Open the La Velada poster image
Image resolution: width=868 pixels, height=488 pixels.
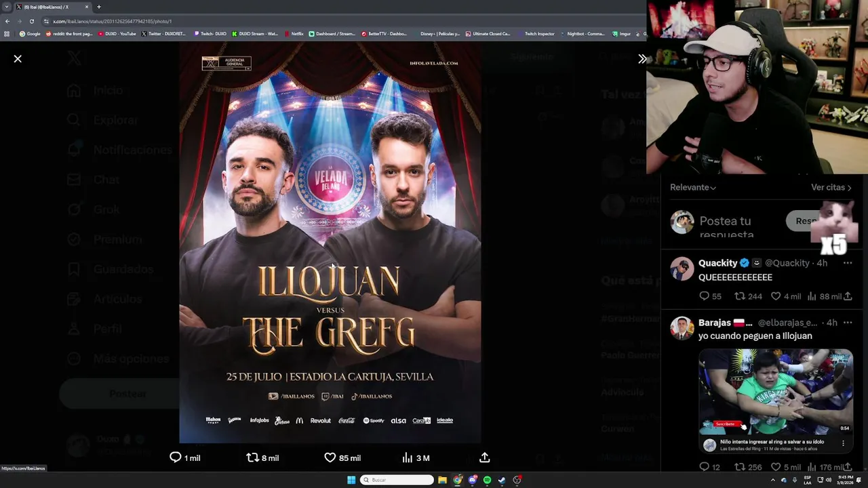pos(330,243)
